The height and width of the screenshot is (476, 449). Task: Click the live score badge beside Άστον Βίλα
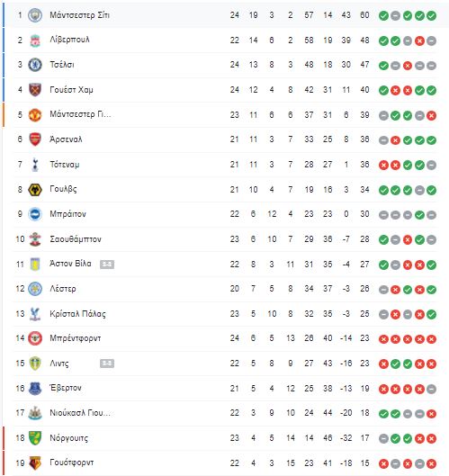107,265
